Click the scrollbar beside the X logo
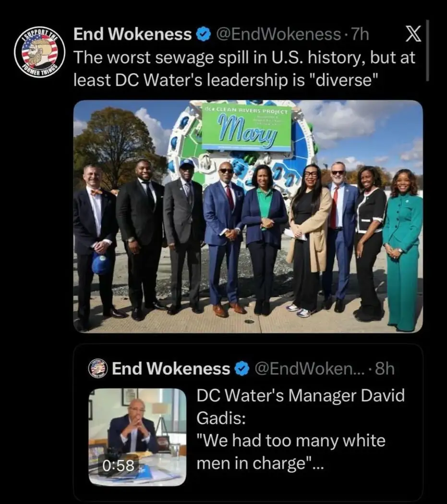This screenshot has width=447, height=504. coord(427,50)
